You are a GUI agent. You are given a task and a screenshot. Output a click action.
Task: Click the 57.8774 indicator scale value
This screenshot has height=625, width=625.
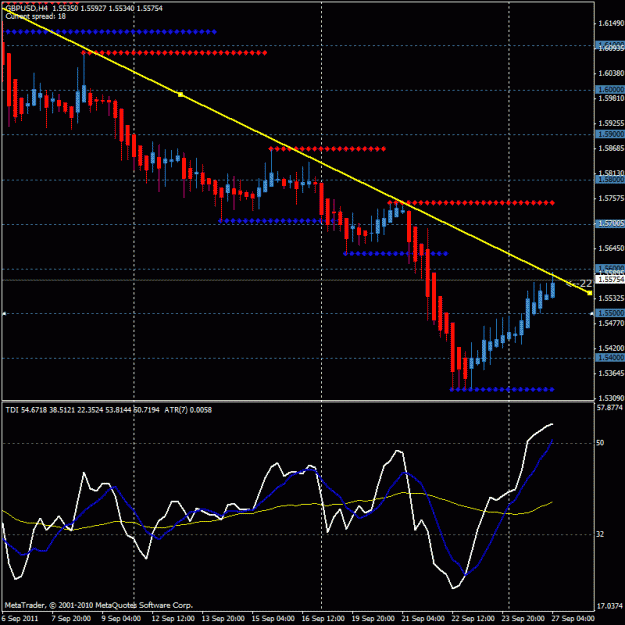click(x=610, y=408)
